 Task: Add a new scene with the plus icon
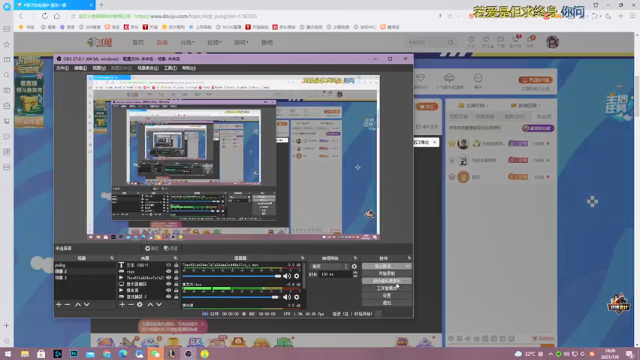(x=58, y=304)
